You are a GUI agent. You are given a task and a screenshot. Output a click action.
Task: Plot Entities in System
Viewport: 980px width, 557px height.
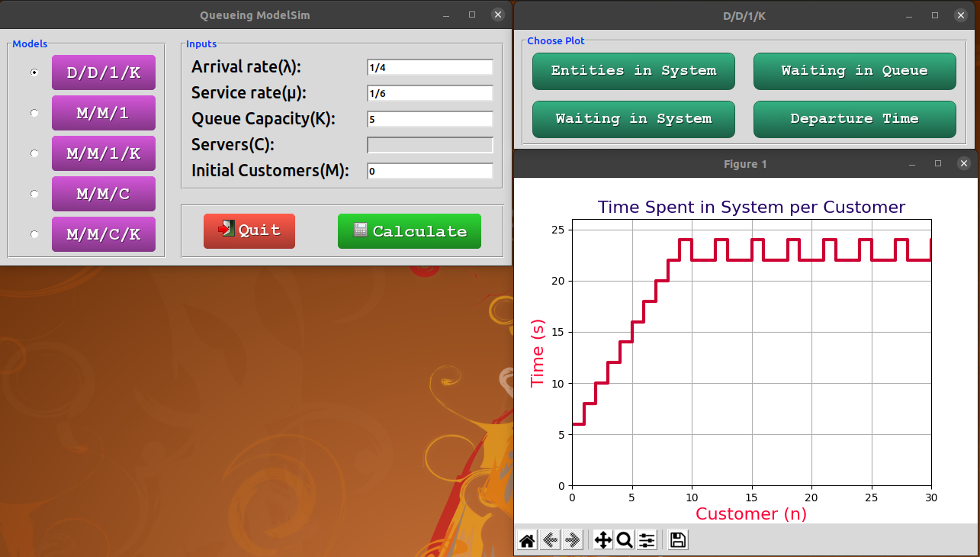633,71
